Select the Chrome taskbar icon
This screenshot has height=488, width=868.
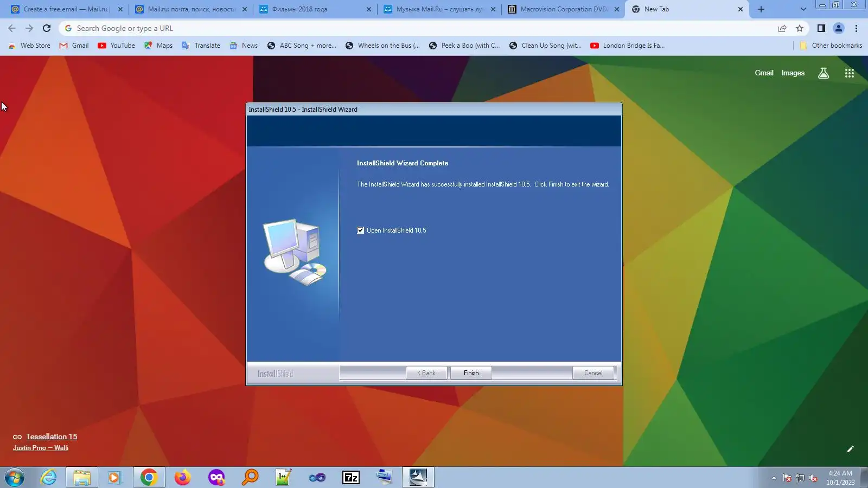click(149, 477)
